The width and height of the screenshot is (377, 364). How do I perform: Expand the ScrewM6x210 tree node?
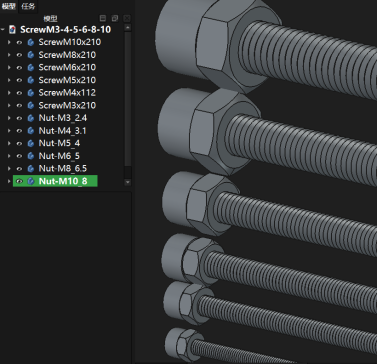9,68
